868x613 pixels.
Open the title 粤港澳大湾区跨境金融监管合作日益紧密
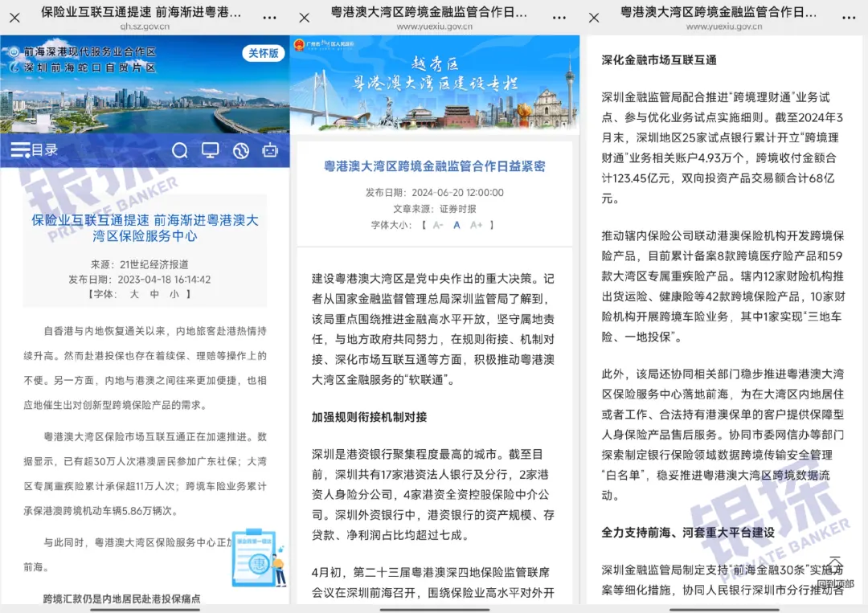click(x=435, y=166)
